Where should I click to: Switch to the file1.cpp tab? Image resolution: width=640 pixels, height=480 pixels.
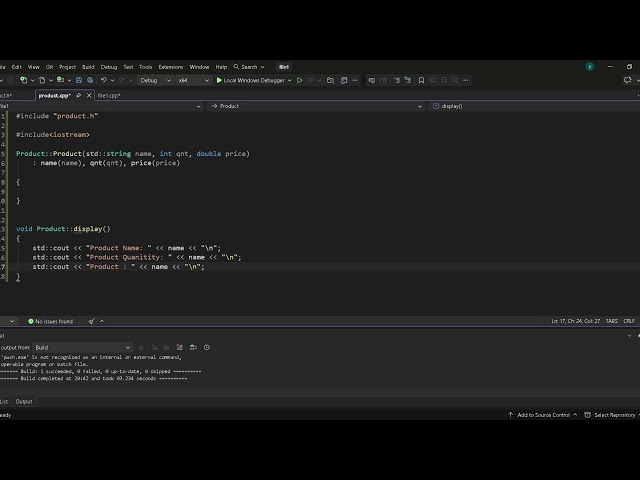109,96
